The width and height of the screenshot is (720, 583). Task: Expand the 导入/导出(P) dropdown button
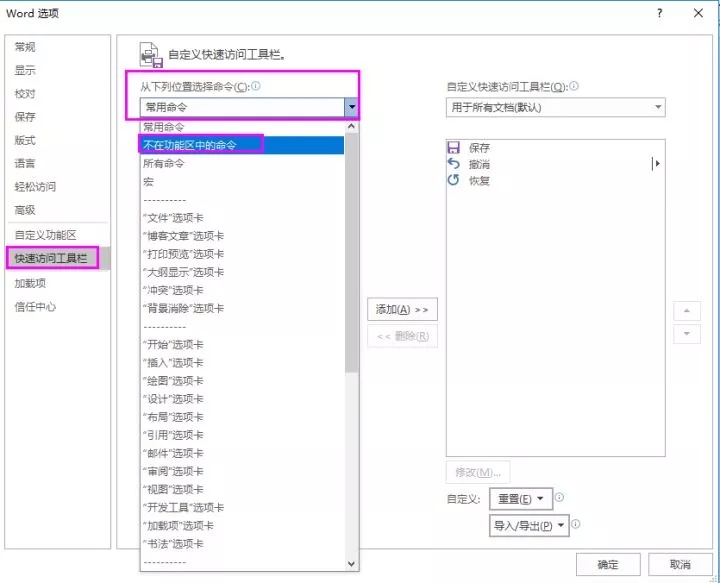coord(529,526)
